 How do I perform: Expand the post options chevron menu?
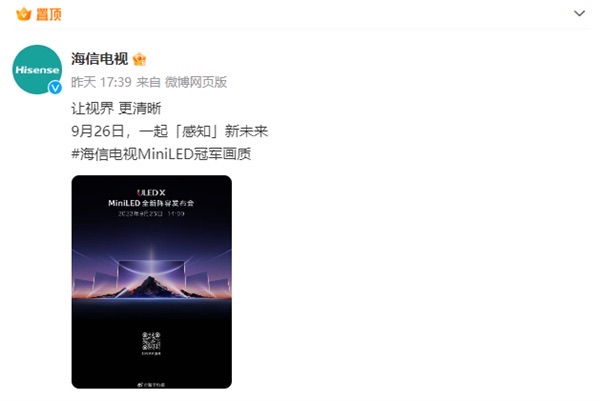tap(579, 14)
